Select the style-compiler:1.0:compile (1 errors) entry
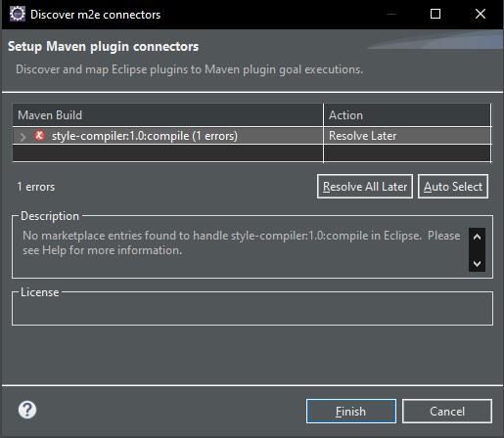Viewport: 504px width, 438px height. click(145, 136)
